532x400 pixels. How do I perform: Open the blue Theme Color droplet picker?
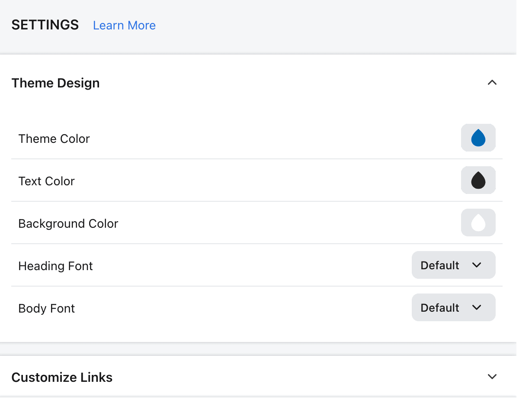click(478, 138)
